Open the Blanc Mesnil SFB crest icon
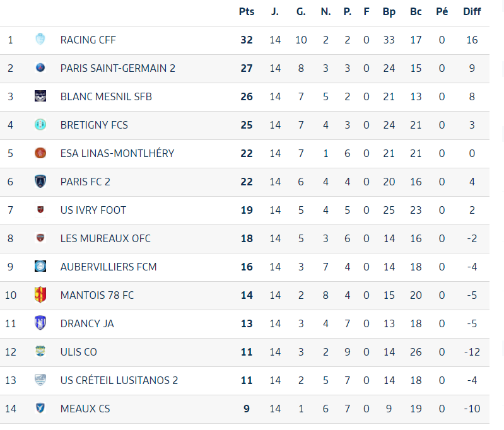Image resolution: width=504 pixels, height=430 pixels. (40, 96)
